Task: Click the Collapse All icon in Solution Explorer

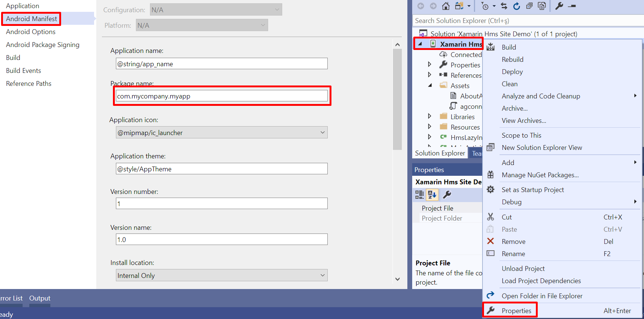Action: tap(529, 6)
